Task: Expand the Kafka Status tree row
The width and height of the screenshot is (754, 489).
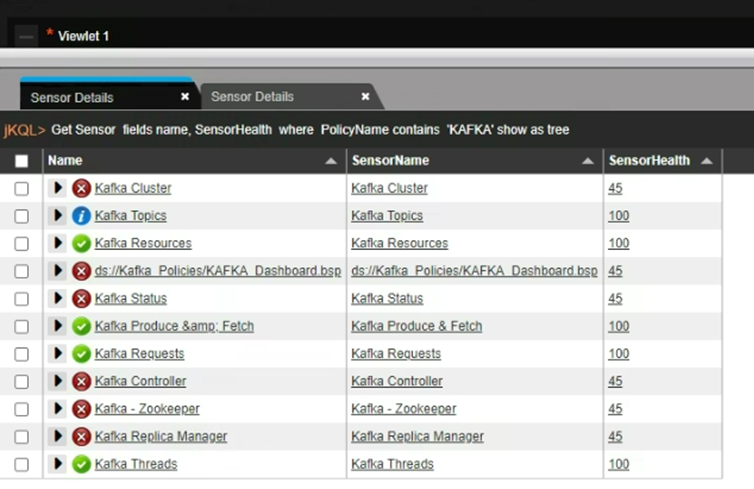Action: (58, 298)
